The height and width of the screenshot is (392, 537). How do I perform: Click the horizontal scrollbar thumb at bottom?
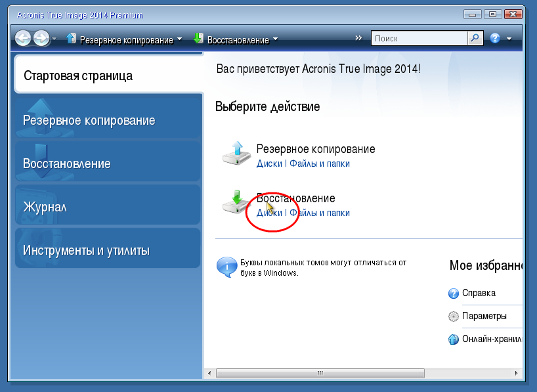point(320,373)
